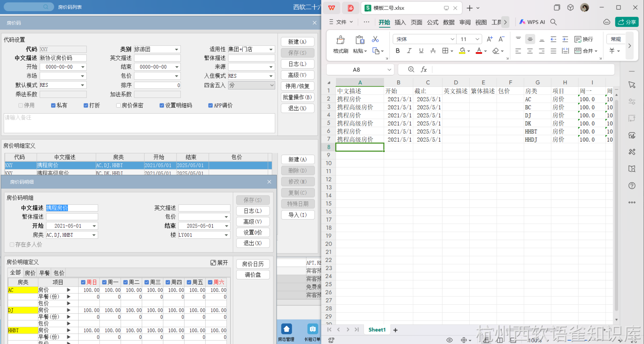This screenshot has height=344, width=644.
Task: Click the 停用/恢复 button
Action: pyautogui.click(x=297, y=86)
